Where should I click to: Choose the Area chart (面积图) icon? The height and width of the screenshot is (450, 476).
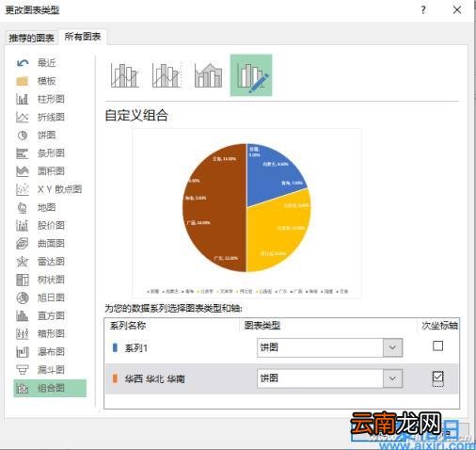coord(23,171)
